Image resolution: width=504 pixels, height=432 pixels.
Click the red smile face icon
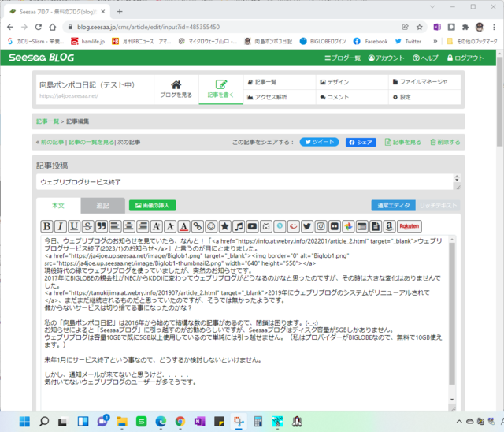click(294, 226)
